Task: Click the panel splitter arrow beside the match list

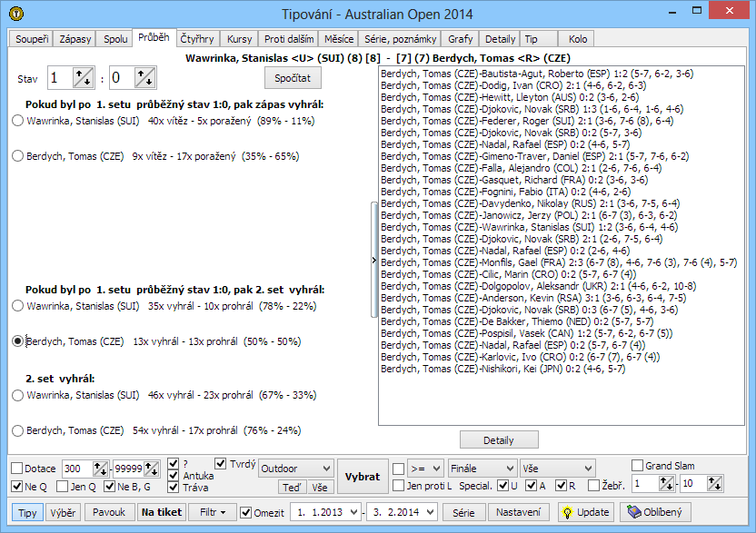Action: tap(373, 261)
